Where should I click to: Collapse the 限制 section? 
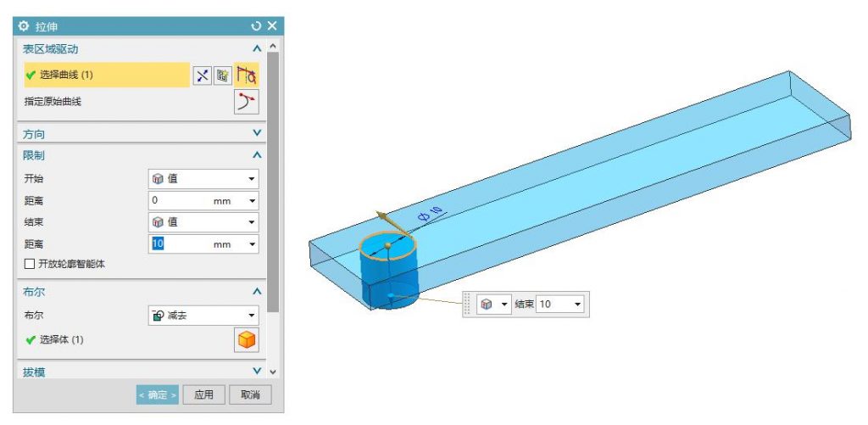tap(256, 155)
